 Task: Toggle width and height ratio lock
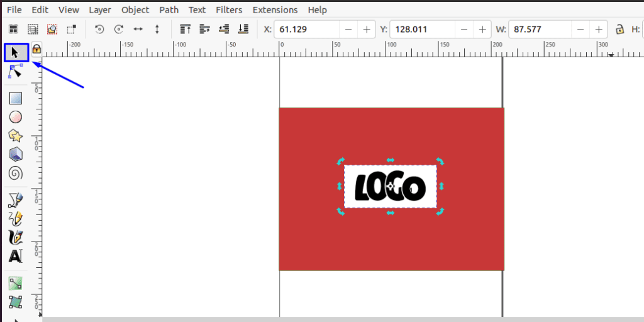pos(619,30)
